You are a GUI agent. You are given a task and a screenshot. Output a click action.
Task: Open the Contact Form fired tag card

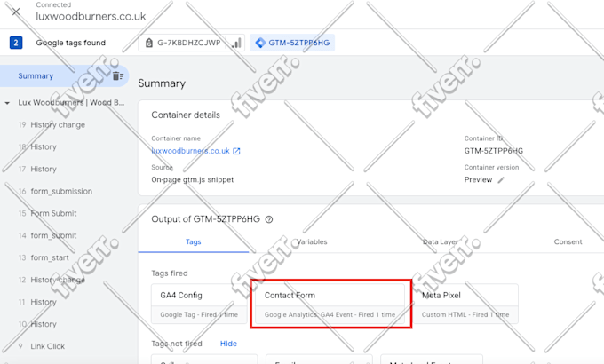point(330,304)
